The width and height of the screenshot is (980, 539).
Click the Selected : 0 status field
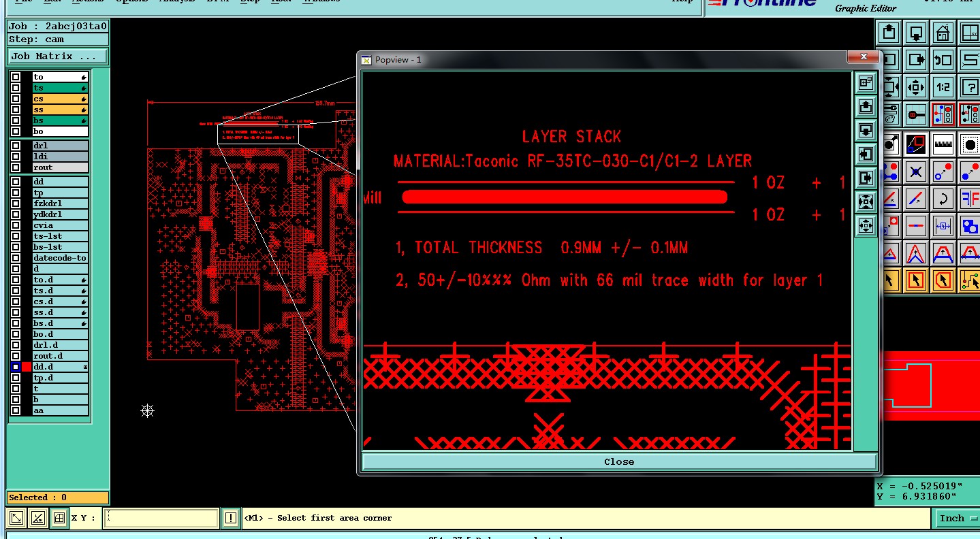coord(58,497)
